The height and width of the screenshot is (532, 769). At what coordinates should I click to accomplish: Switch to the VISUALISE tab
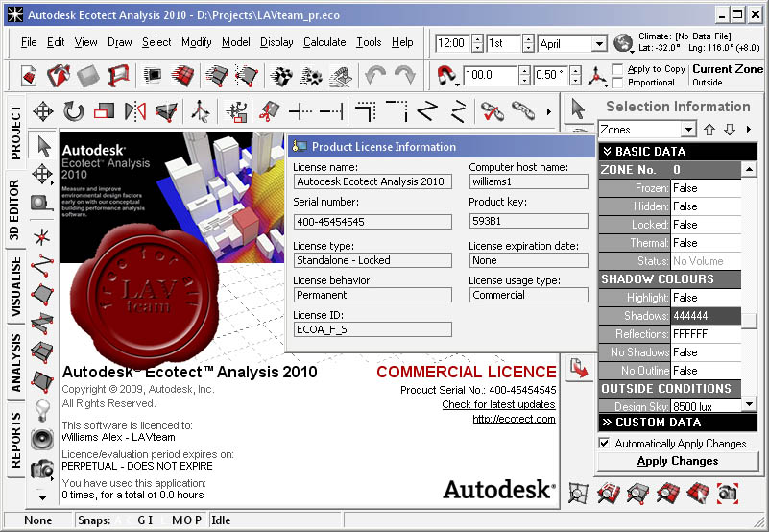[16, 286]
